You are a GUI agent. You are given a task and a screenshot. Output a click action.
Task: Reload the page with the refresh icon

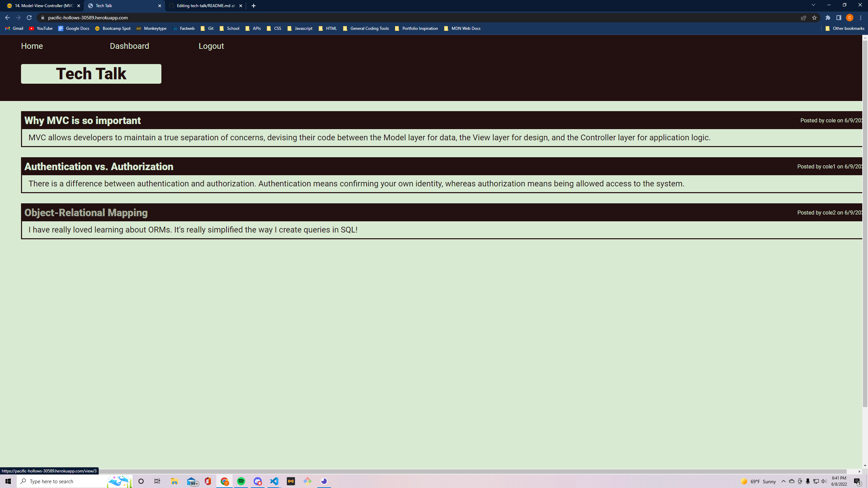pyautogui.click(x=29, y=18)
